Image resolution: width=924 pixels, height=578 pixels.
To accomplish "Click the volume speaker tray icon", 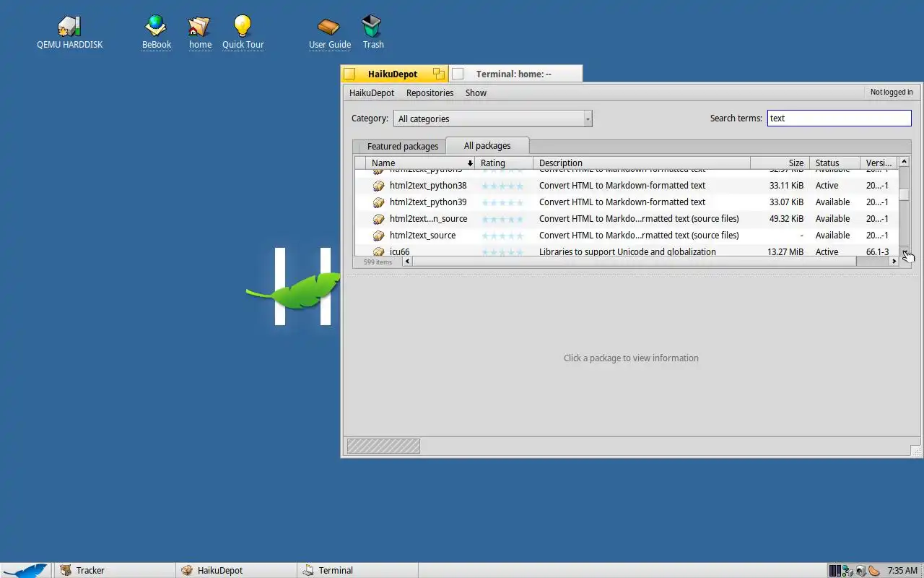I will [x=860, y=571].
